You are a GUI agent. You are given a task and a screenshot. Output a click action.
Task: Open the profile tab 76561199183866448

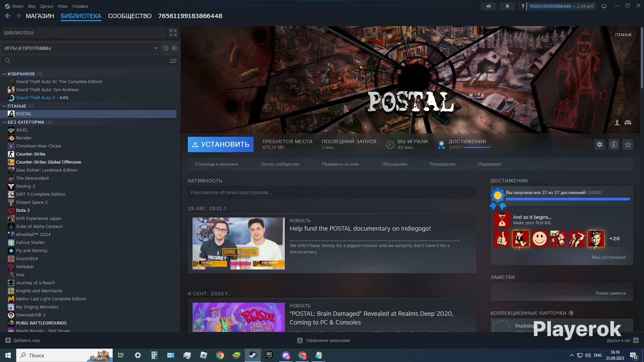(190, 16)
